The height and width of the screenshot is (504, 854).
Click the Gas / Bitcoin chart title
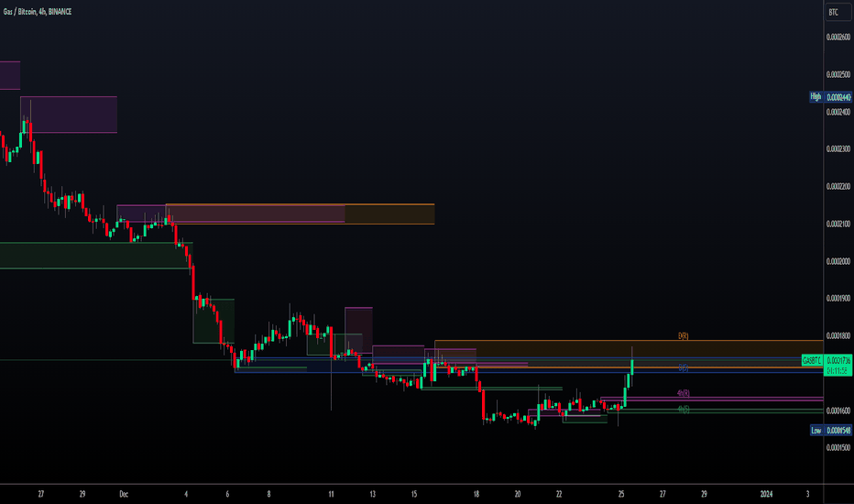[x=37, y=11]
